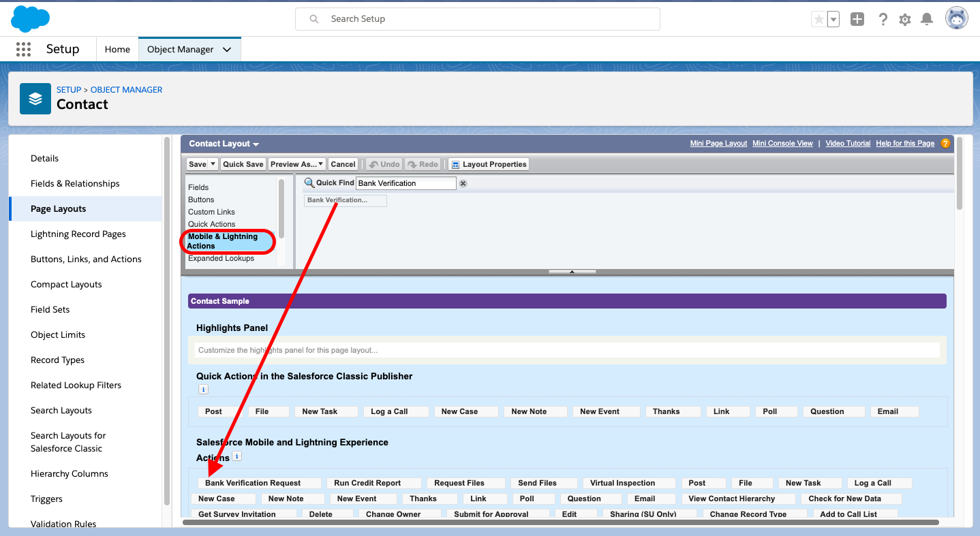Click the info icon next to Actions heading
The image size is (980, 536).
click(x=237, y=456)
